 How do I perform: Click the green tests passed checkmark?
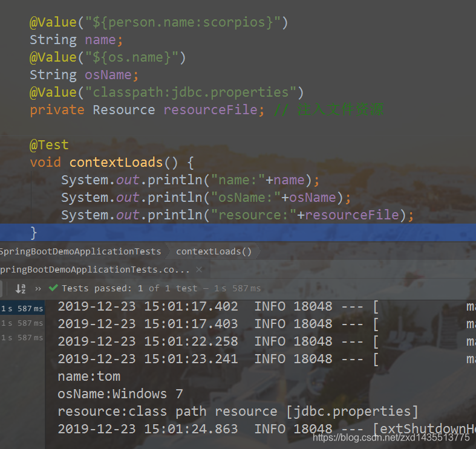pyautogui.click(x=53, y=288)
